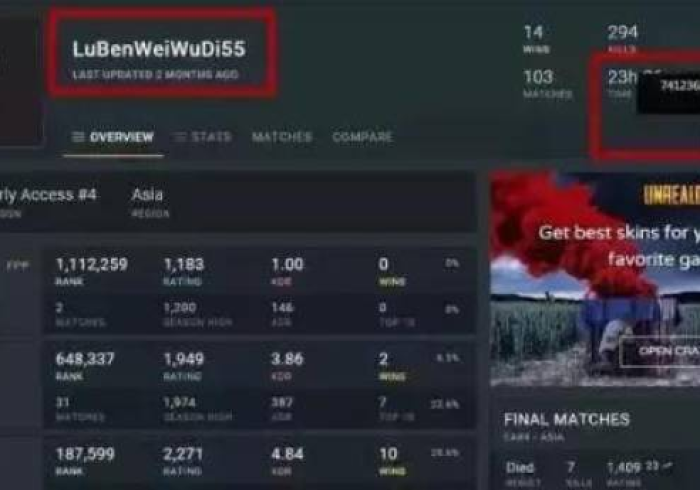700x490 pixels.
Task: Click the 1,112,259 rank value
Action: [92, 265]
